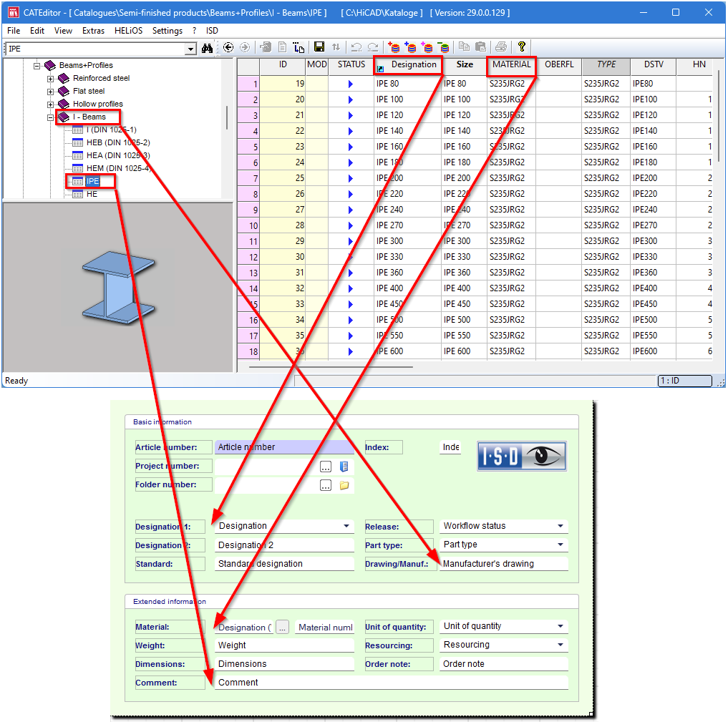Select I (DIN 1025-1) in the tree
728x722 pixels.
112,130
